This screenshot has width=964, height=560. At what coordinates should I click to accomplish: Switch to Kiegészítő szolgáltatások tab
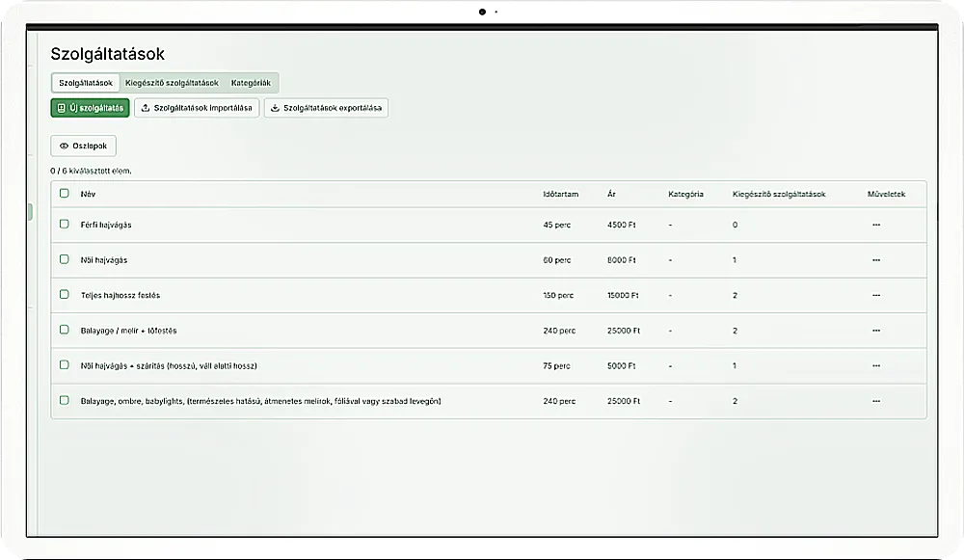[x=172, y=83]
